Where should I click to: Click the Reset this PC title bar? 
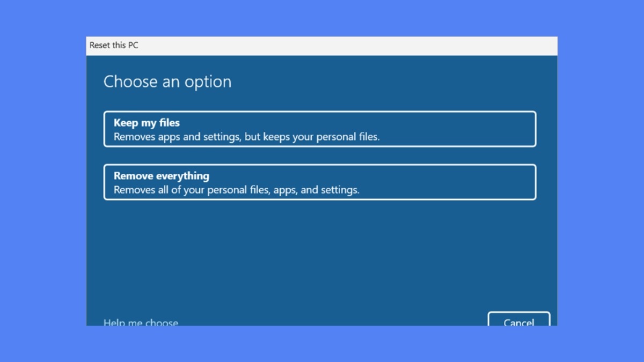(321, 46)
